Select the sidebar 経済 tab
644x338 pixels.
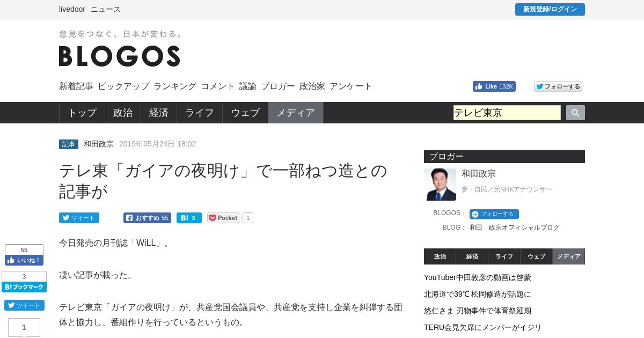point(472,256)
